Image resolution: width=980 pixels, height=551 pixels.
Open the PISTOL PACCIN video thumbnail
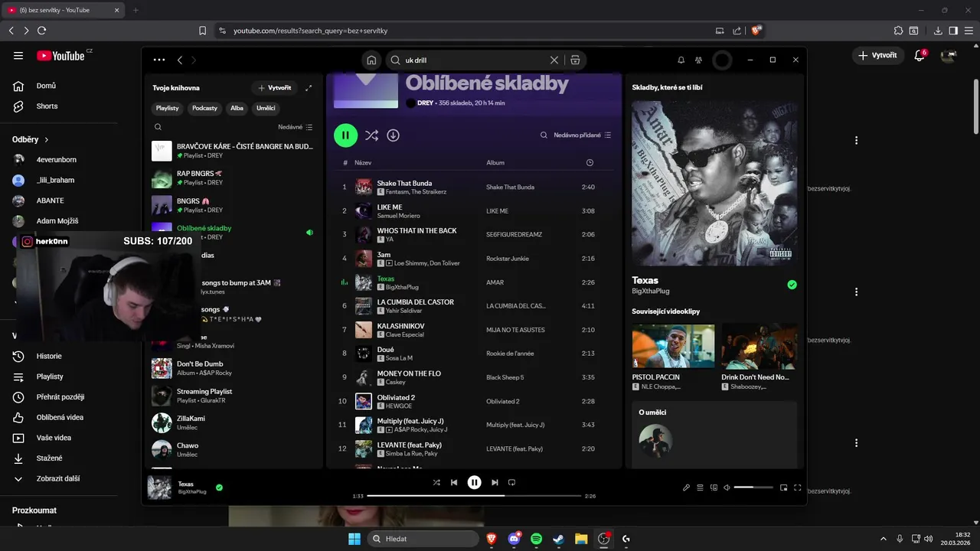673,346
